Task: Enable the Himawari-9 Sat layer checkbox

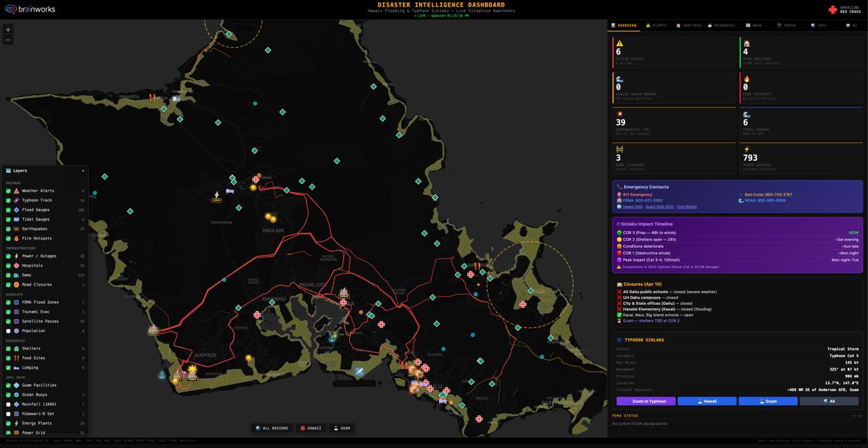Action: click(9, 414)
